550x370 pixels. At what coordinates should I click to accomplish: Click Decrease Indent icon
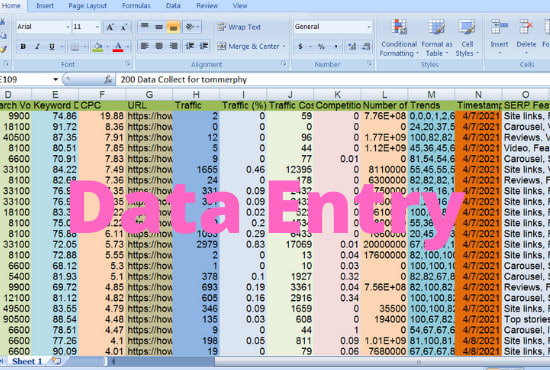(x=189, y=46)
